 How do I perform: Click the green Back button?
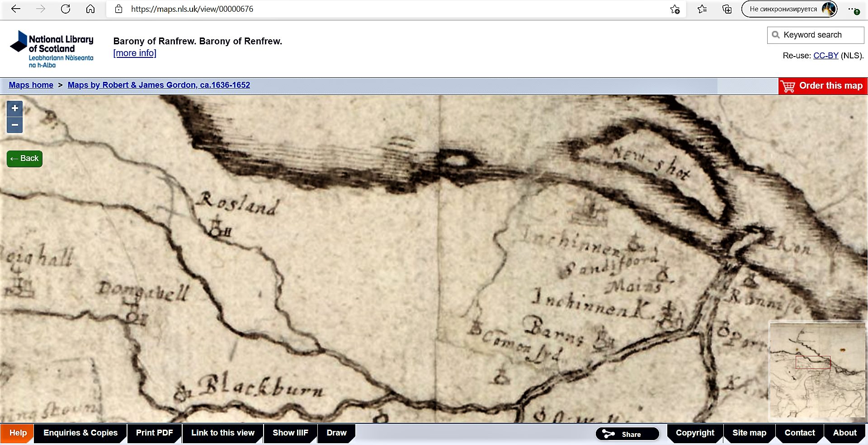24,159
